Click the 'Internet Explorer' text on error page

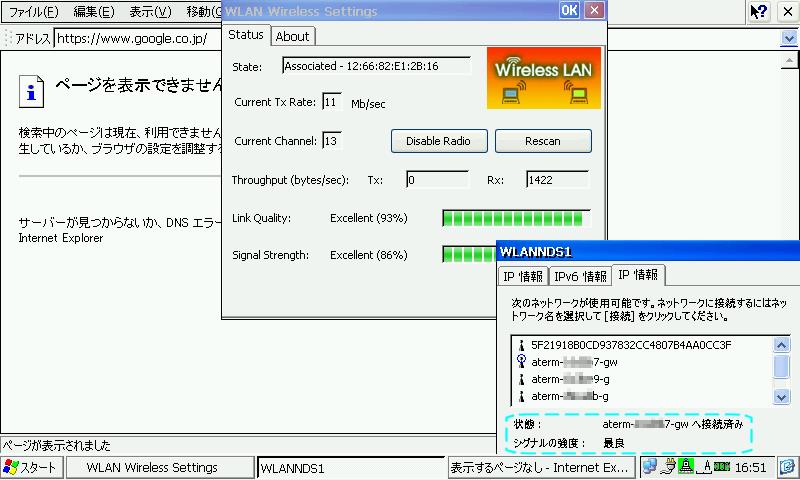[61, 238]
